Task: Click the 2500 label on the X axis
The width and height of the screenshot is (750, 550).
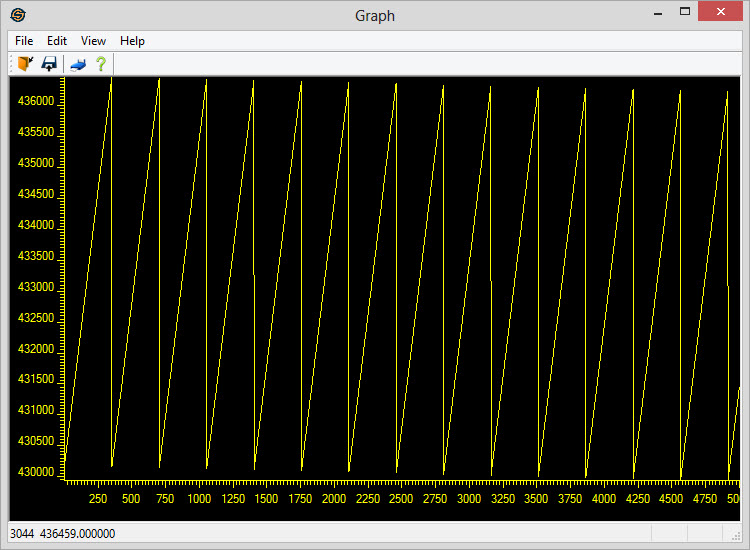Action: pyautogui.click(x=401, y=499)
